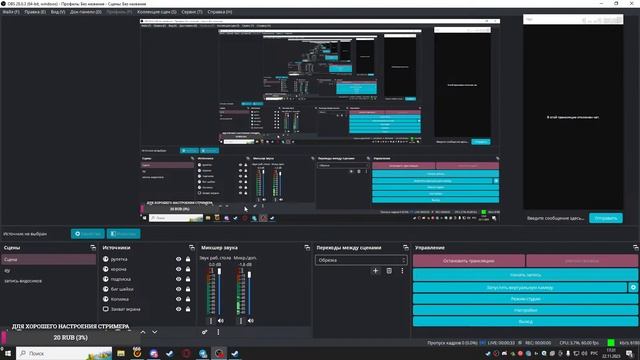
Task: Select the scene below Сцена in the scenes list
Action: [49, 270]
